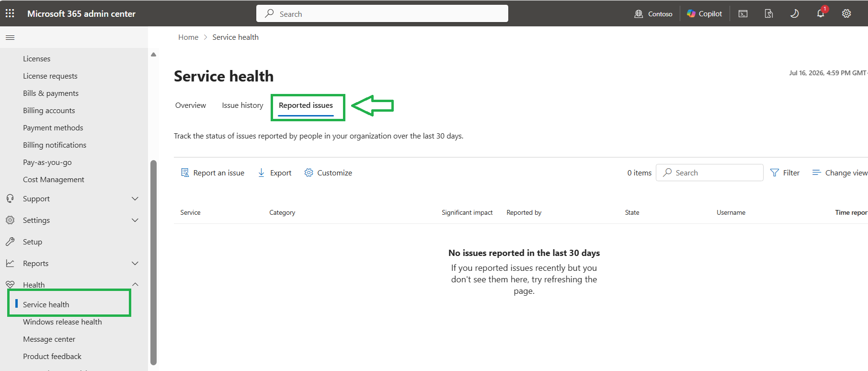The height and width of the screenshot is (371, 868).
Task: Switch to the Overview tab
Action: coord(191,105)
